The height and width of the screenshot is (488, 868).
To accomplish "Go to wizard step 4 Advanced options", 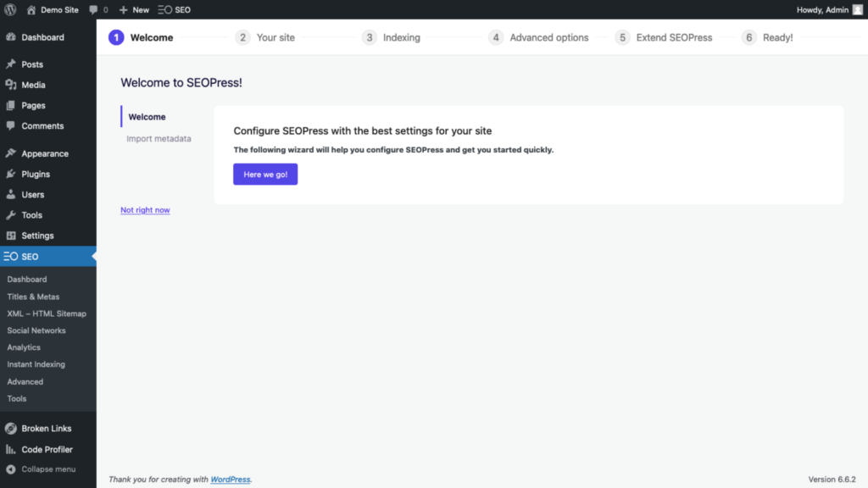I will pos(538,37).
